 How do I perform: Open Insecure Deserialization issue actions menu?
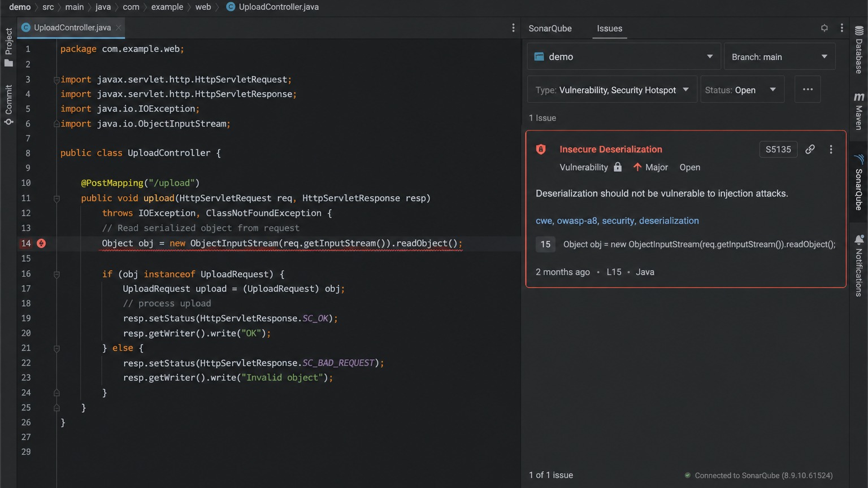pyautogui.click(x=831, y=149)
